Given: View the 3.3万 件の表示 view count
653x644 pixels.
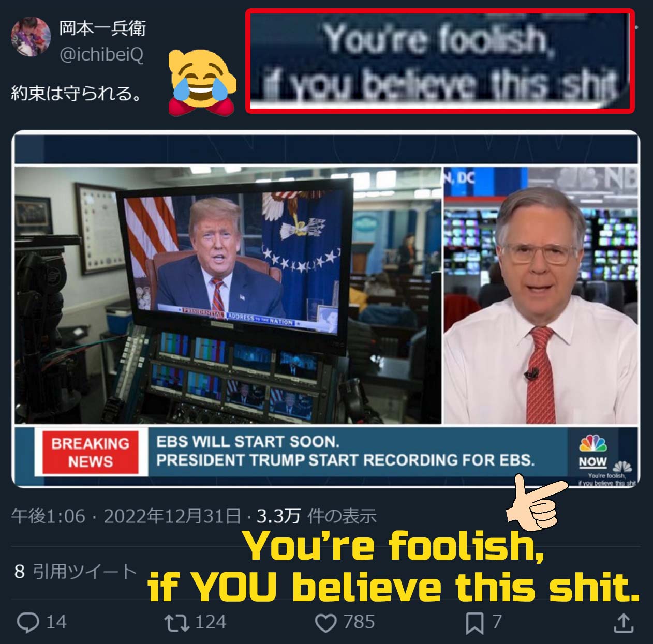Looking at the screenshot, I should coord(317,516).
